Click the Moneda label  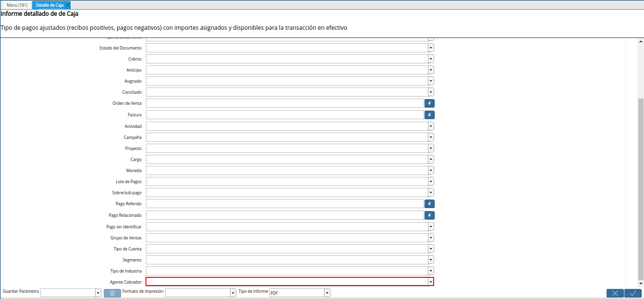coord(134,171)
